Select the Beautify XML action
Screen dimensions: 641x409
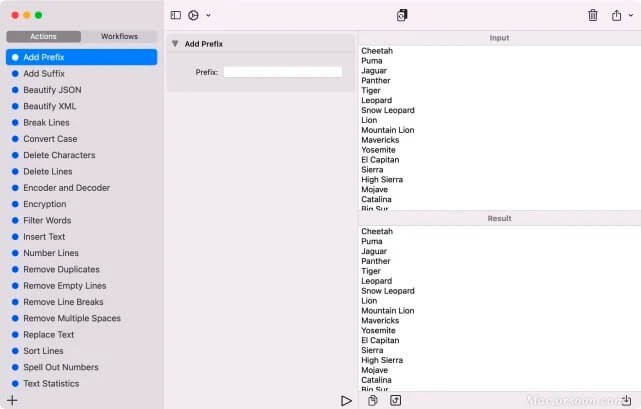81,106
